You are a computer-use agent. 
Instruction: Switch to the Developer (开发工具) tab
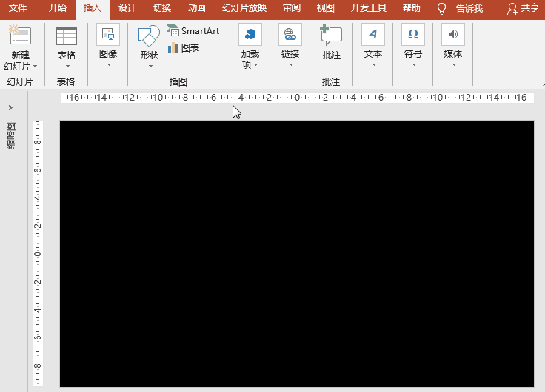tap(369, 8)
